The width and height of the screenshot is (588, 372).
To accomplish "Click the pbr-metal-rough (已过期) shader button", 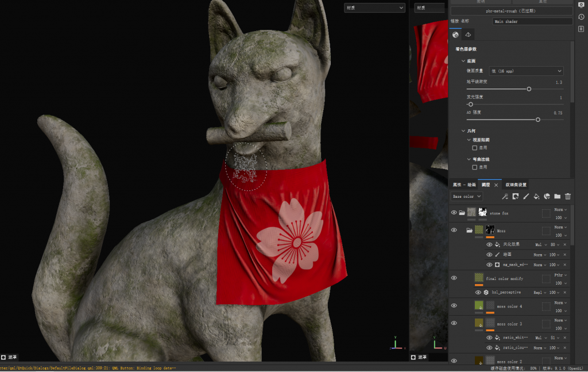I will click(x=511, y=11).
